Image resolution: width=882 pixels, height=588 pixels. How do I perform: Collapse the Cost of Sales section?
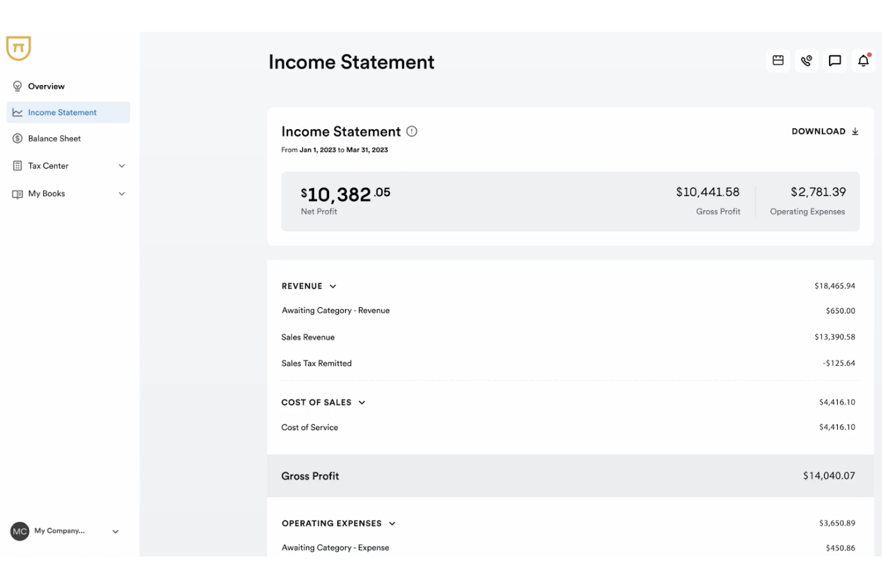click(x=362, y=402)
